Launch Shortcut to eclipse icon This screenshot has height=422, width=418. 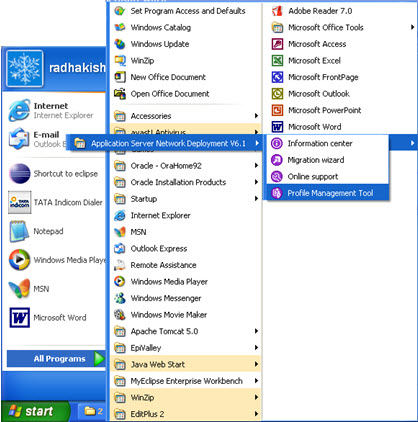tap(19, 173)
